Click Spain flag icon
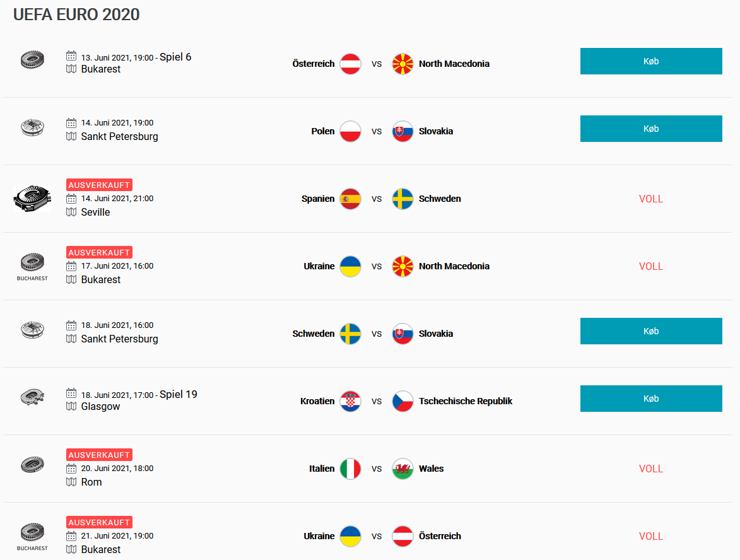740x560 pixels. [x=350, y=199]
